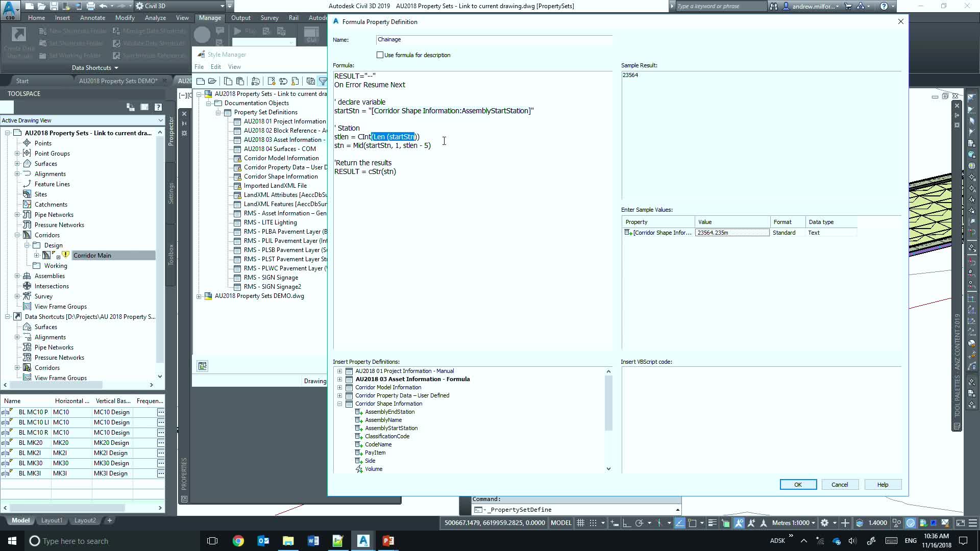Open the Annotate ribbon tab
The height and width of the screenshot is (551, 980).
(x=92, y=18)
